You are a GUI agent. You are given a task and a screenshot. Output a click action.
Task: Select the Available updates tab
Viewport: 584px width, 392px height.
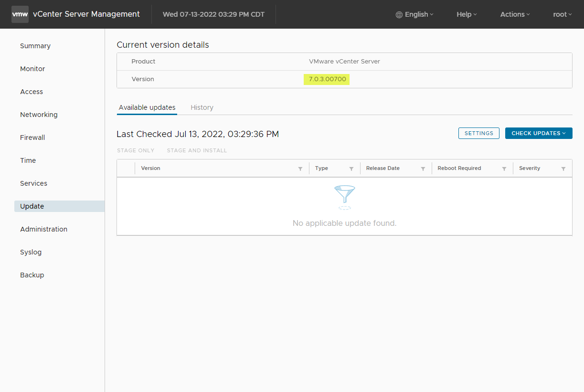click(x=147, y=107)
